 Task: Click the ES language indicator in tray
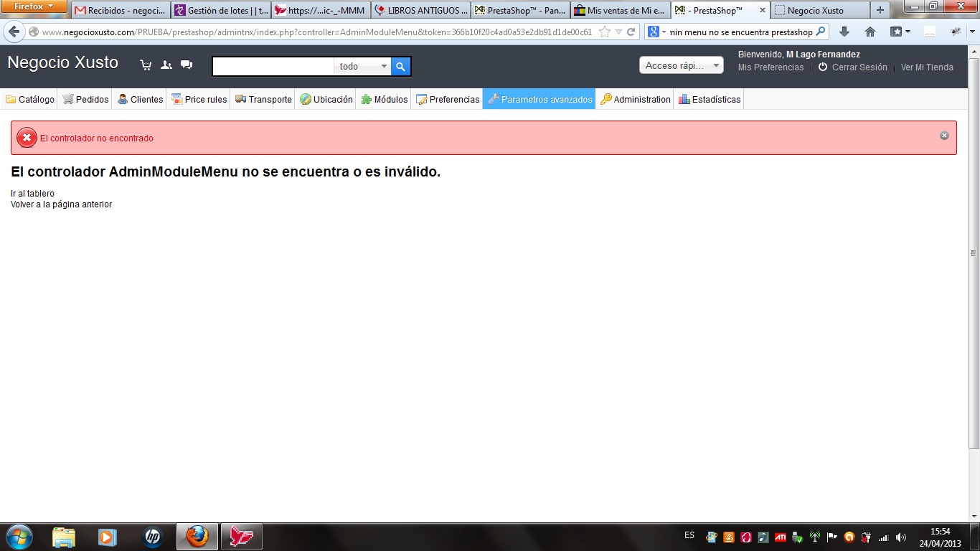click(x=689, y=535)
